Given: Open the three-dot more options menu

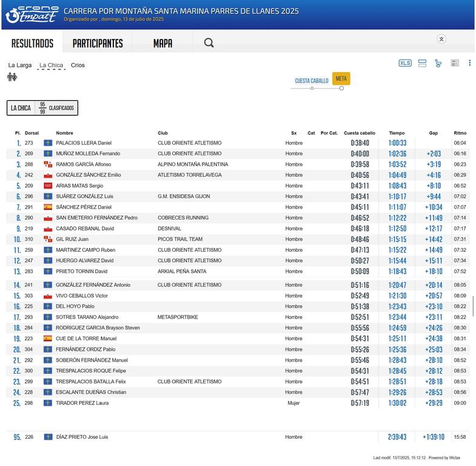Looking at the screenshot, I should (x=469, y=63).
